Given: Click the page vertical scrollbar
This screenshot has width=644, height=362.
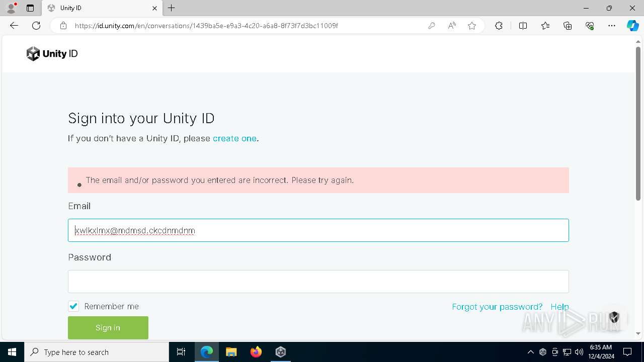Looking at the screenshot, I should 638,123.
